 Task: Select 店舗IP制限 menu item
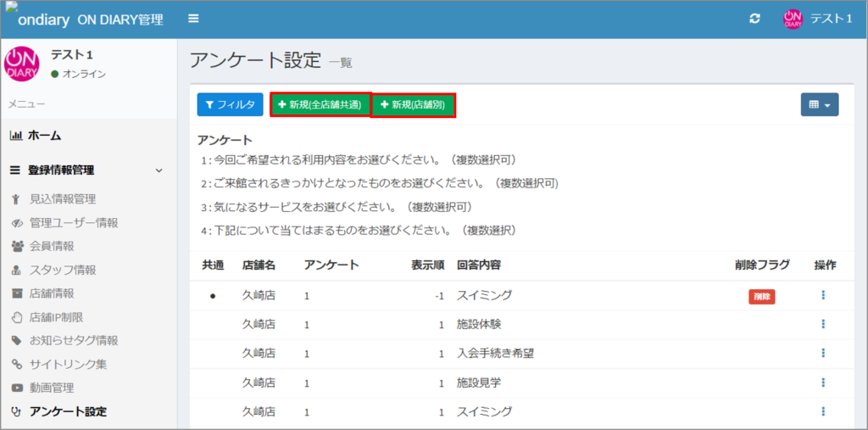(56, 317)
